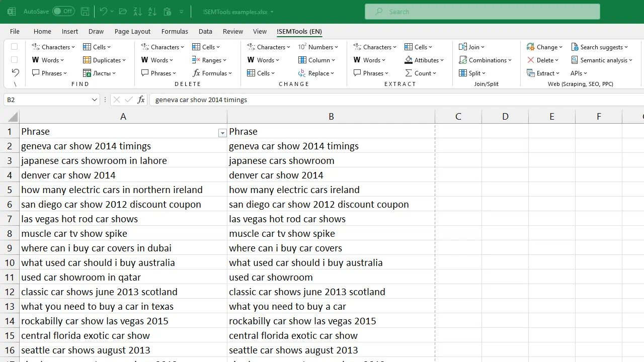The width and height of the screenshot is (644, 362).
Task: Open Cells dropdown in CHANGE group
Action: pos(262,73)
